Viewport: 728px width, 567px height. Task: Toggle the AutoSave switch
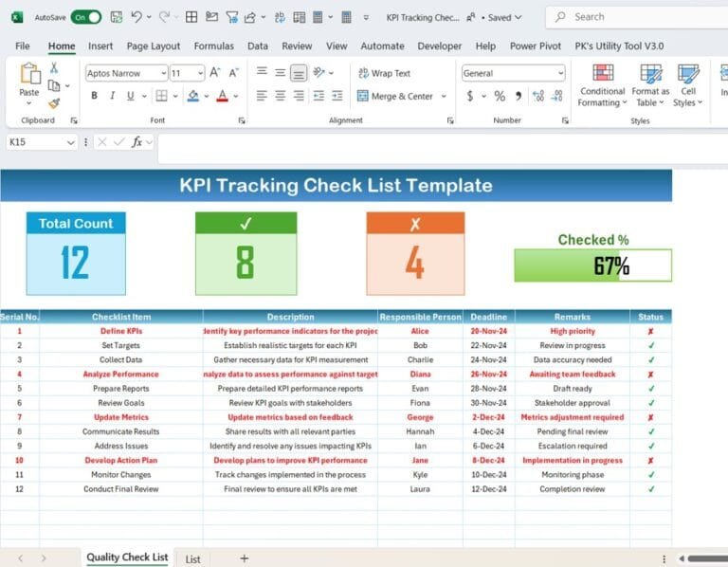click(86, 17)
